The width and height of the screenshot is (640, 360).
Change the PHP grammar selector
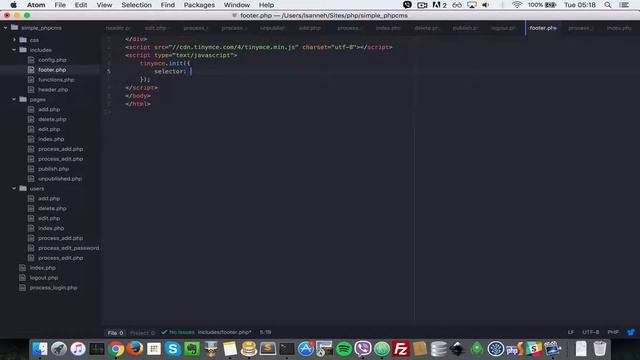point(613,332)
